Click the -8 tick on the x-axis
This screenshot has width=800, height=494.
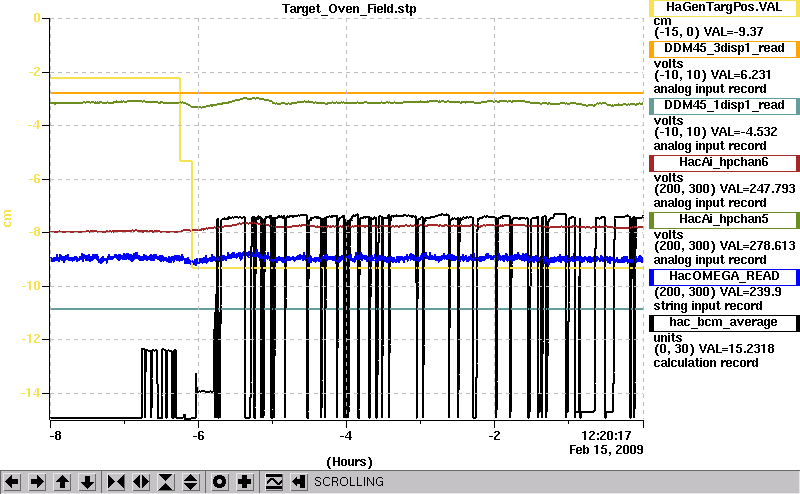pyautogui.click(x=55, y=436)
